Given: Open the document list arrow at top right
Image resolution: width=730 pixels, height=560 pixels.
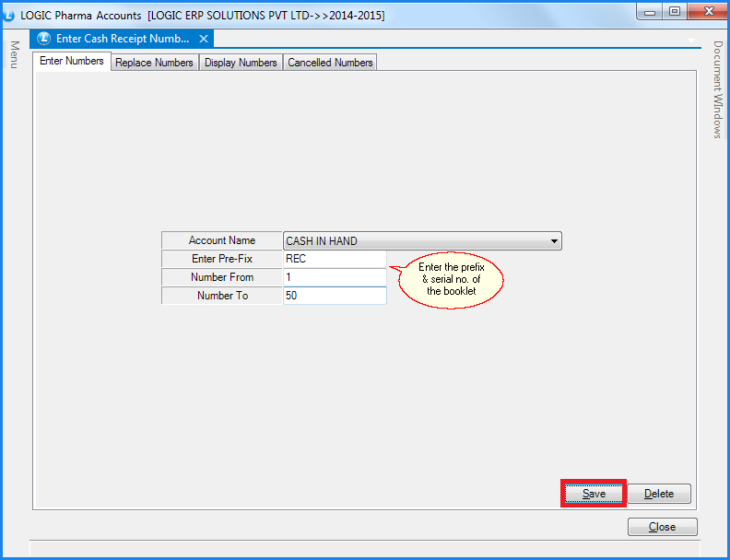Looking at the screenshot, I should (x=692, y=41).
